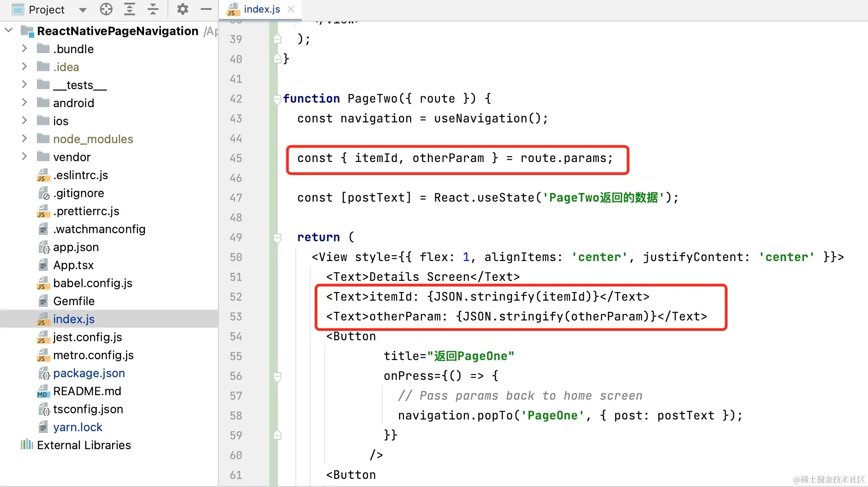
Task: Hide the Project tool window with minus icon
Action: 206,9
